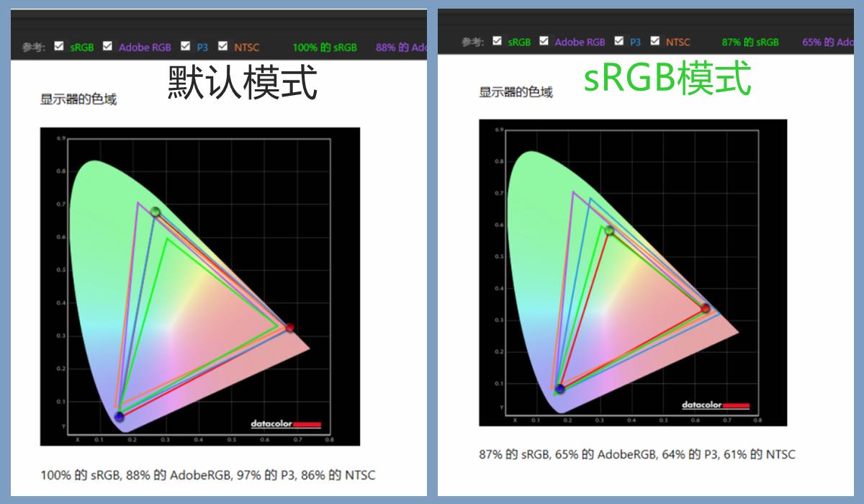Select summary line starting "100% 的 sRGB, 88%"
Screen dimensions: 864x504
[208, 475]
